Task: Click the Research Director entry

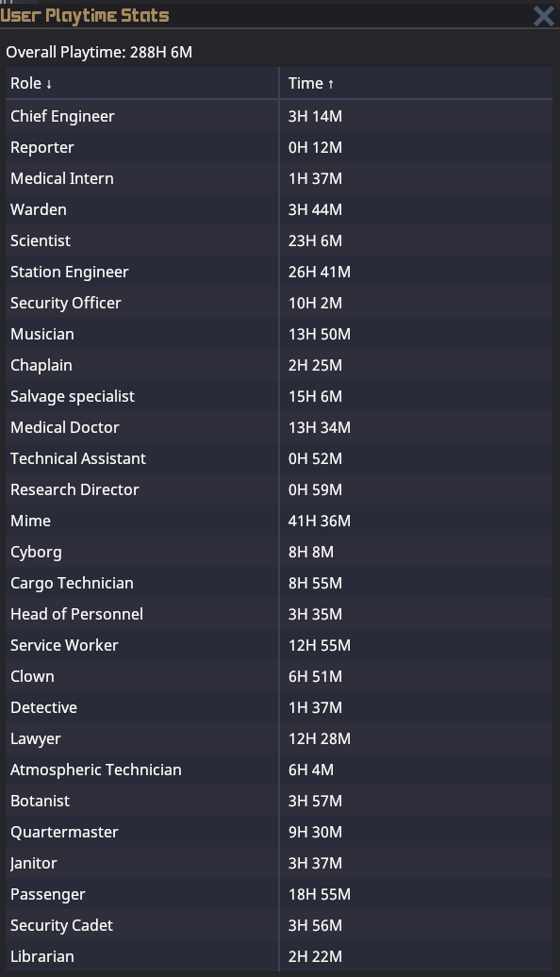Action: [x=74, y=489]
